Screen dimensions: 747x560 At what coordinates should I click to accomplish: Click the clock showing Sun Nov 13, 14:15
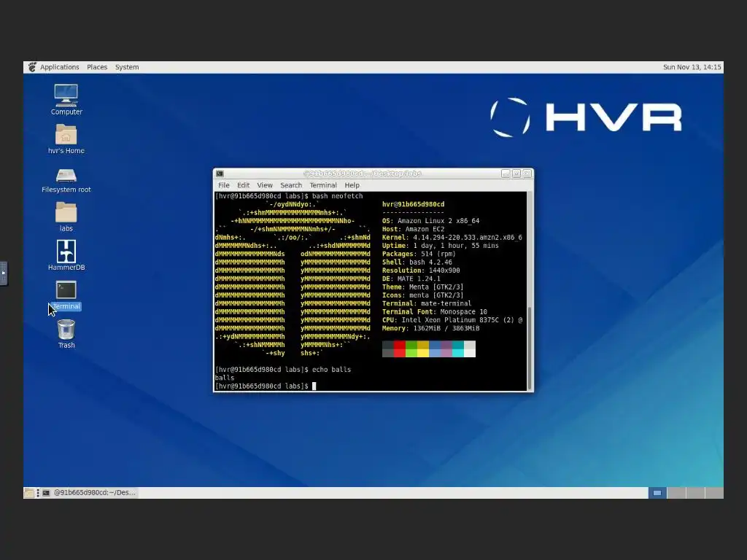[692, 67]
